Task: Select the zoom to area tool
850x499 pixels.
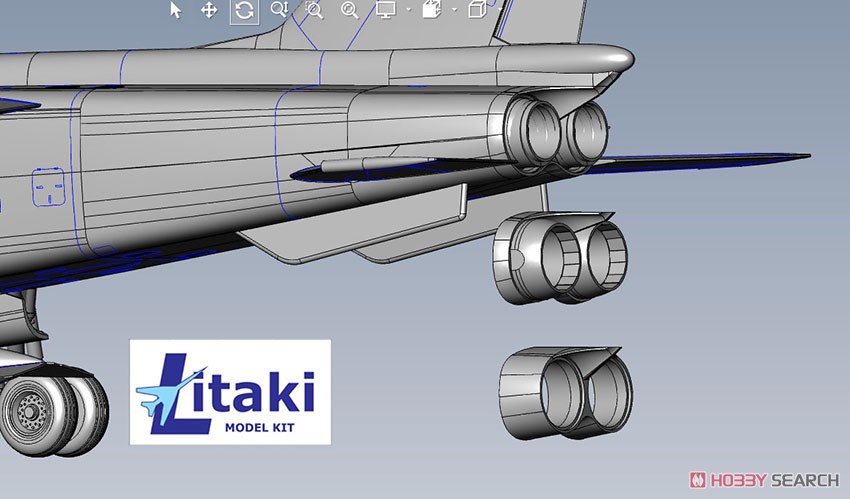Action: [x=314, y=10]
